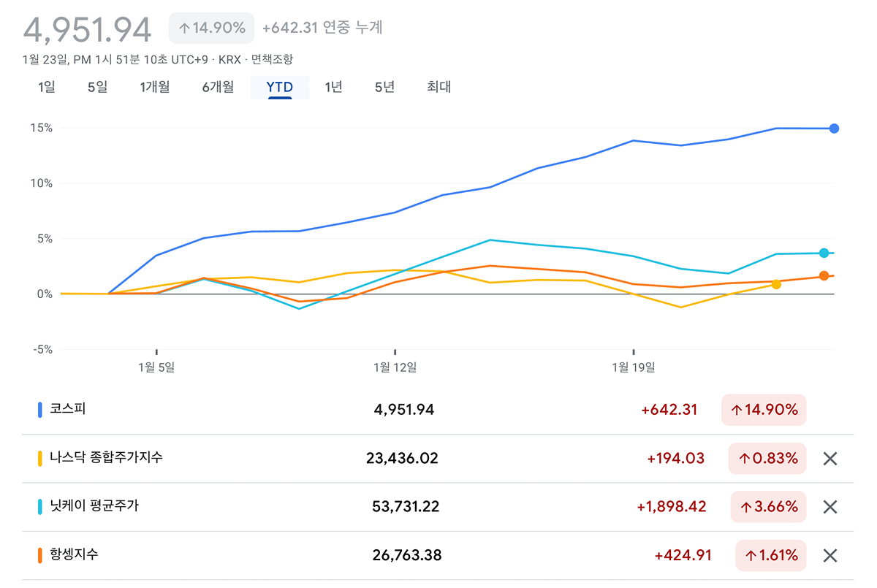Open the 면책조항 disclaimer link
Screen dimensions: 877x588
(272, 59)
